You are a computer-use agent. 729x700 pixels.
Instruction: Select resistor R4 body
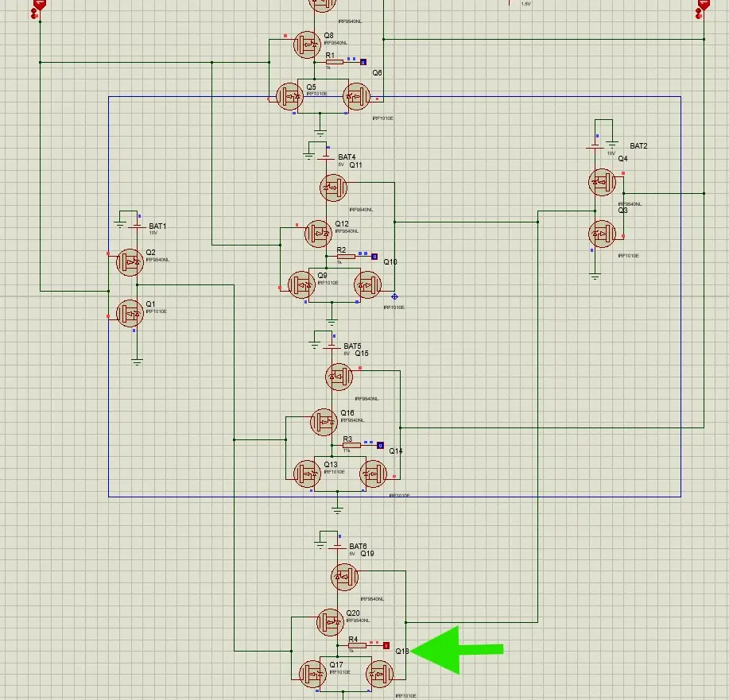[357, 646]
